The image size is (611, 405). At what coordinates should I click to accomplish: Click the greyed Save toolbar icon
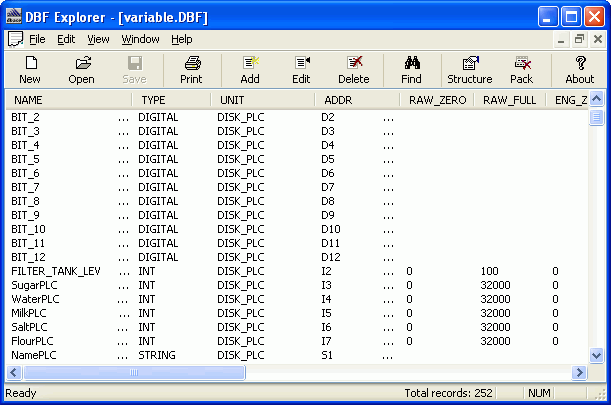tap(134, 70)
